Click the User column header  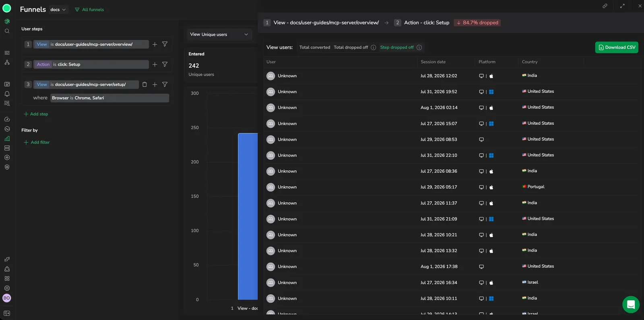(x=271, y=62)
